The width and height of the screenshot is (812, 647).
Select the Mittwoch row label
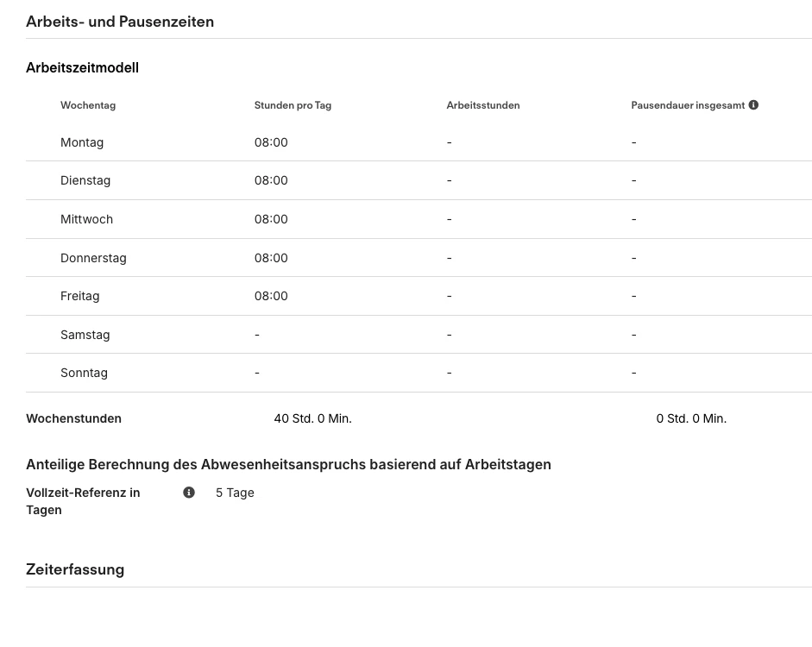(x=86, y=219)
